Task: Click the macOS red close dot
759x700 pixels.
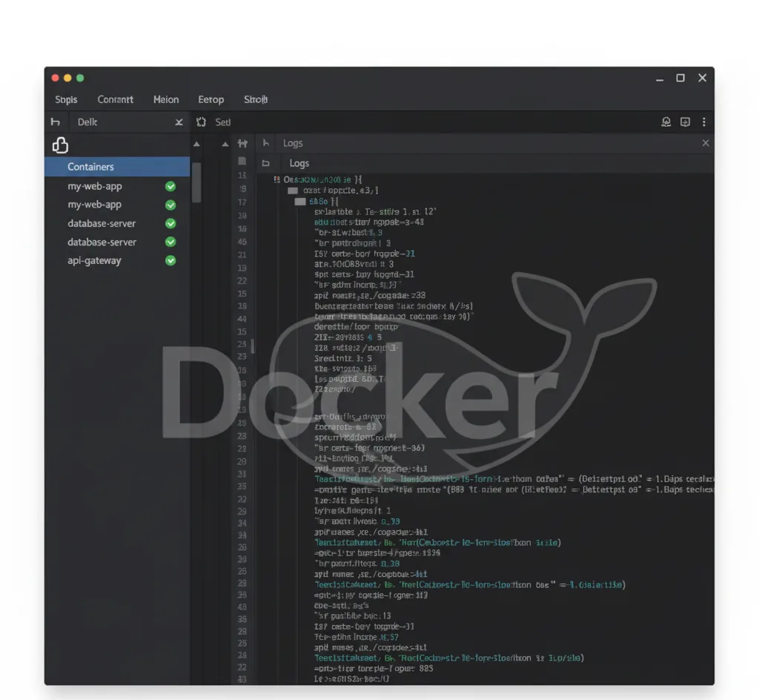Action: click(55, 78)
